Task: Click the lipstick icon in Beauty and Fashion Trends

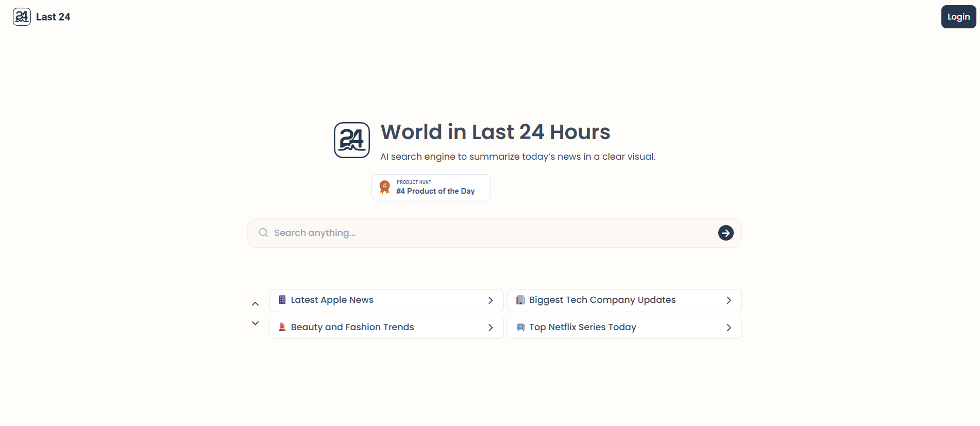Action: tap(282, 327)
